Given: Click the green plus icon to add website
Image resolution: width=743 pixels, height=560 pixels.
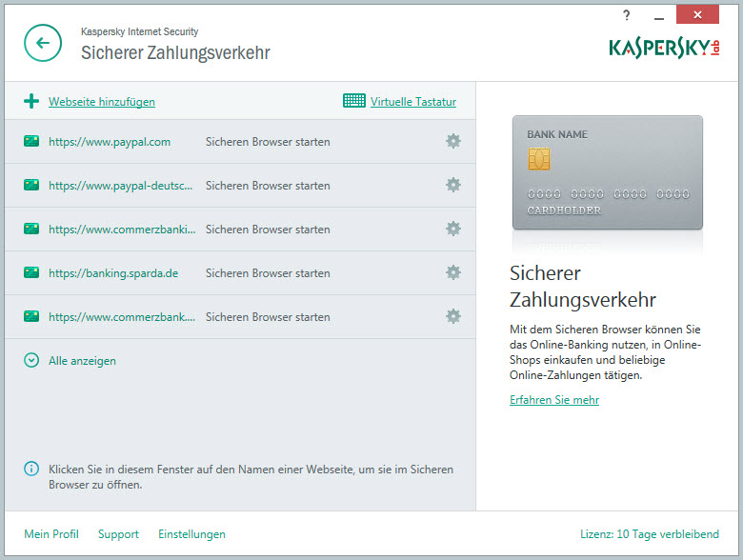Looking at the screenshot, I should 31,101.
